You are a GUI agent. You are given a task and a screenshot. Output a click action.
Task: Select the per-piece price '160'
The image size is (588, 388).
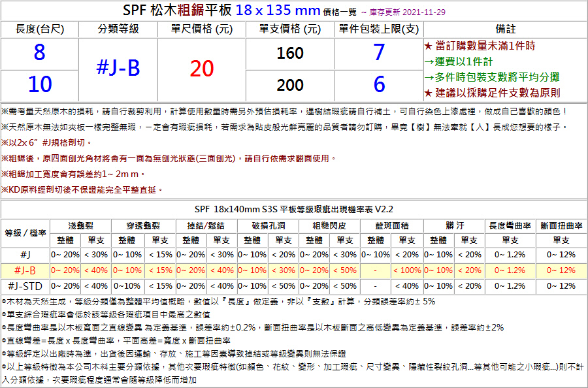pos(290,53)
